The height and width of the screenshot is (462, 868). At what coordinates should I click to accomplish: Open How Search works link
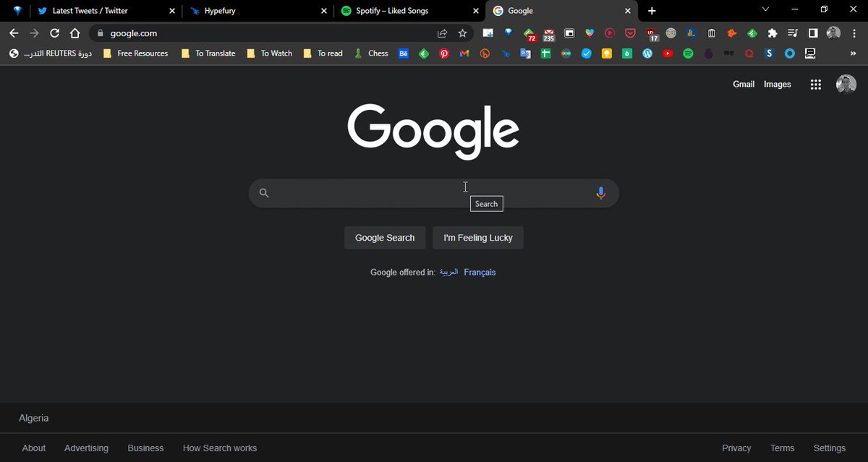pos(220,448)
